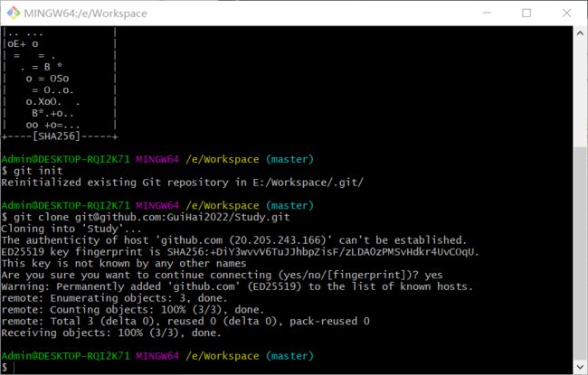Click the scrollbar up arrow
588x375 pixels.
[580, 33]
